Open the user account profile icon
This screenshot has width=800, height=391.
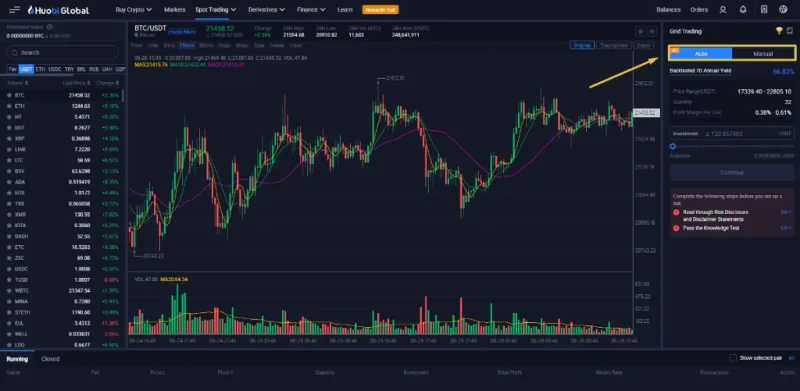pyautogui.click(x=723, y=10)
